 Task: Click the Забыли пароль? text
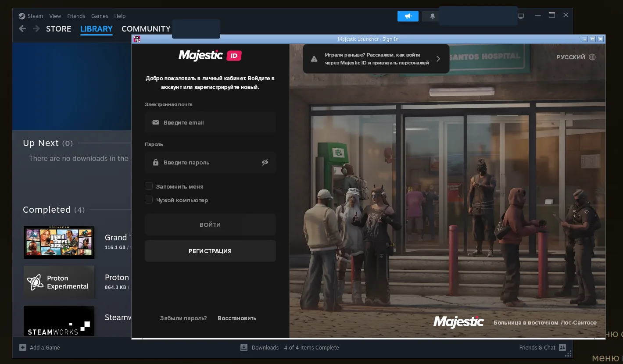(x=183, y=318)
